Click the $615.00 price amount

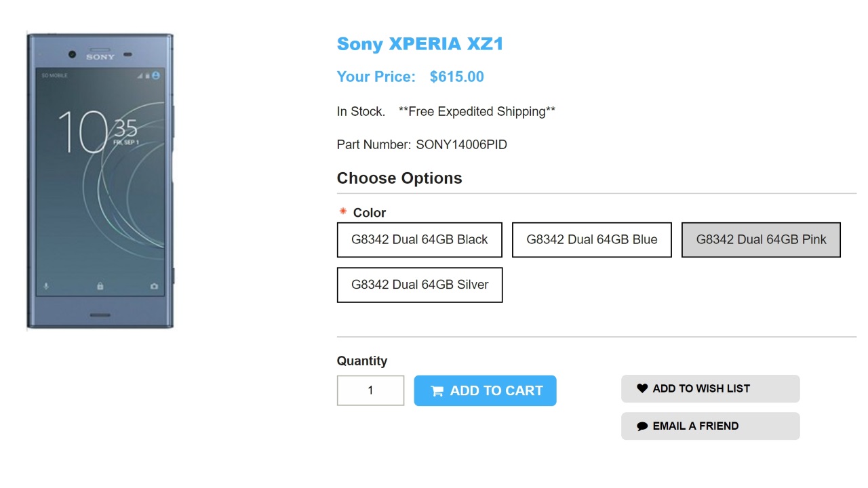point(457,77)
